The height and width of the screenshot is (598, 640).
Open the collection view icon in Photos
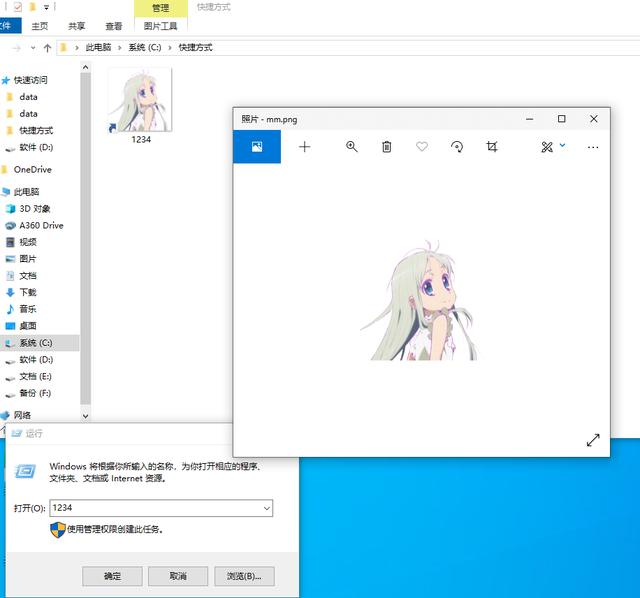257,147
